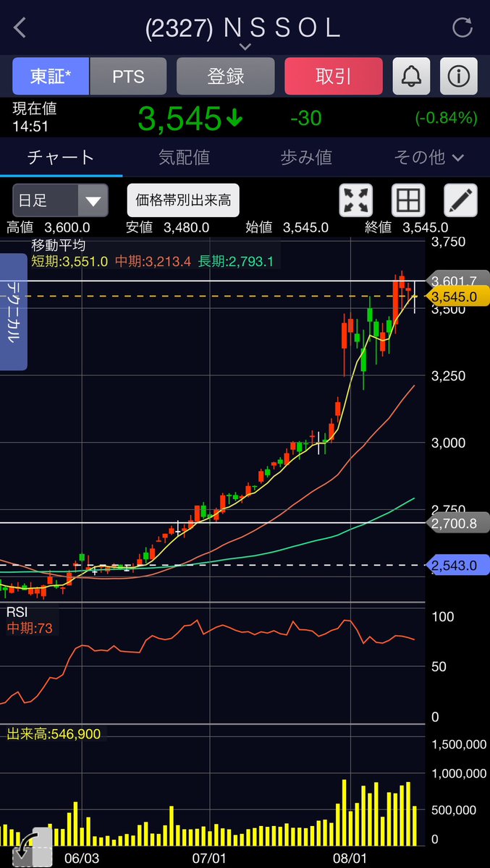This screenshot has height=868, width=490.
Task: Tap the (-0.84%) change percentage
Action: pyautogui.click(x=446, y=118)
